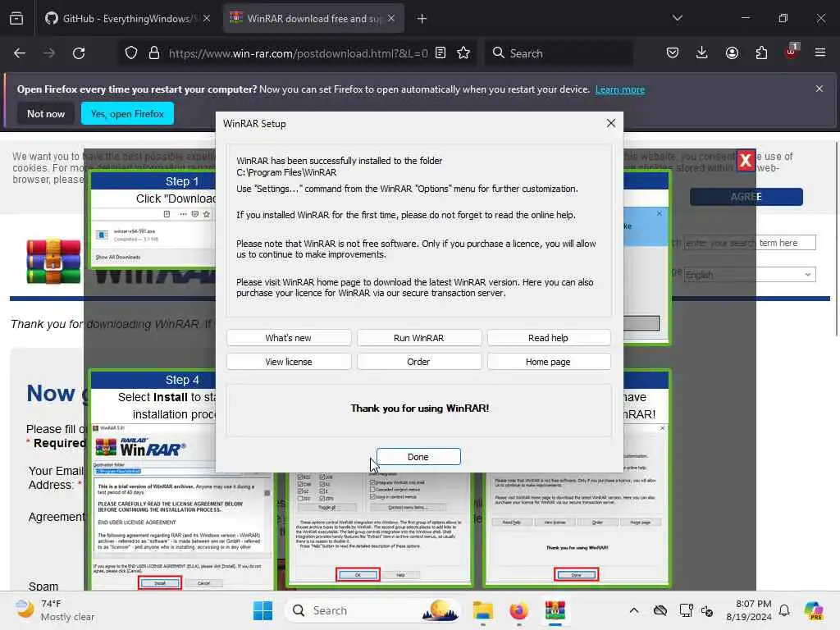
Task: Open notifications bell icon
Action: [784, 610]
